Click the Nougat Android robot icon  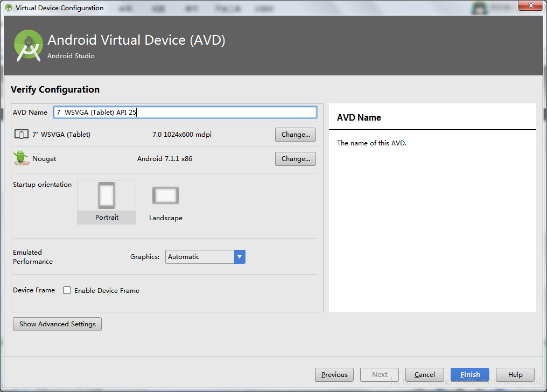click(21, 158)
